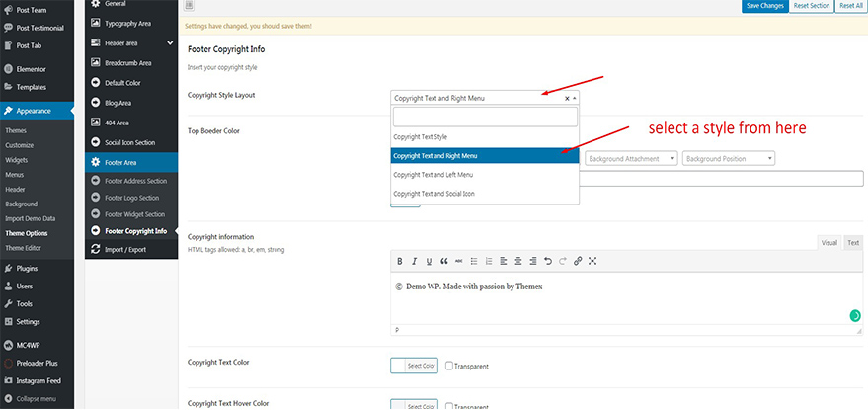Click the undo arrow in the editor toolbar

point(548,261)
